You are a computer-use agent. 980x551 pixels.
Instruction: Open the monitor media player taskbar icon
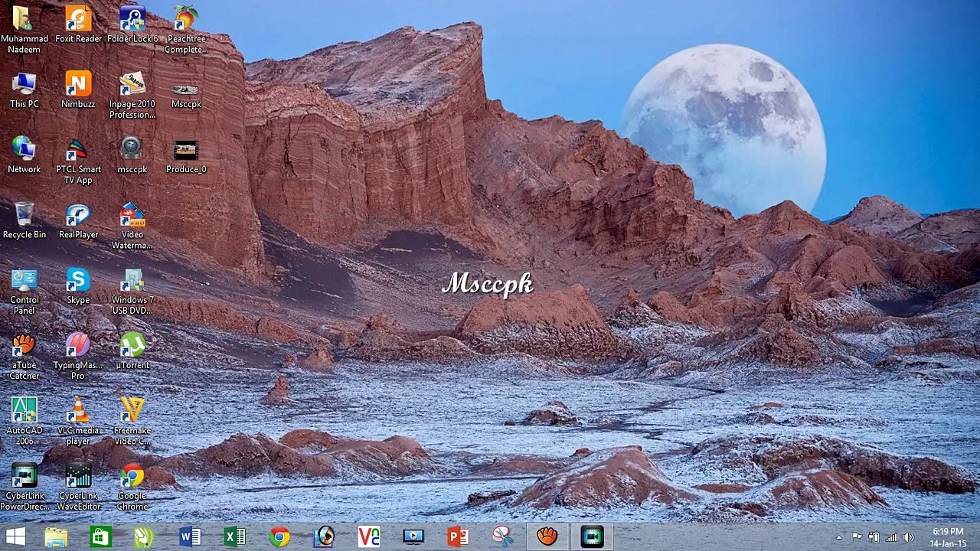coord(413,536)
